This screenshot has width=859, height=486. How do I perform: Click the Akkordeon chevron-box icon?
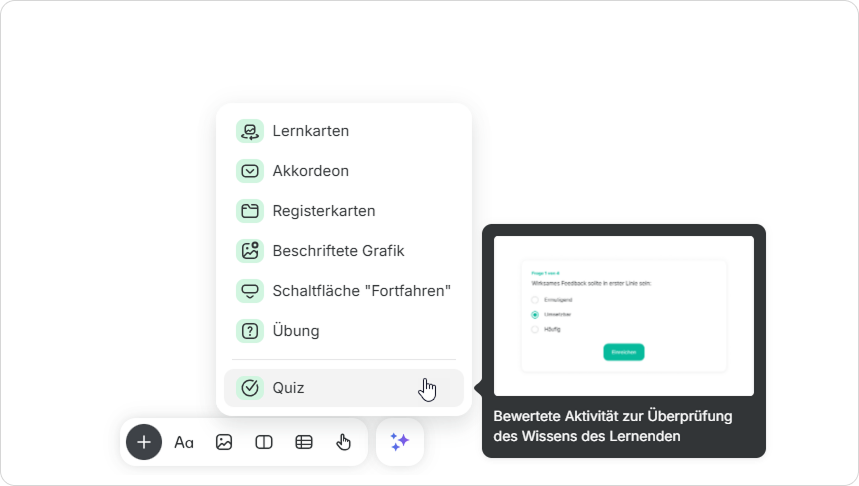point(250,171)
